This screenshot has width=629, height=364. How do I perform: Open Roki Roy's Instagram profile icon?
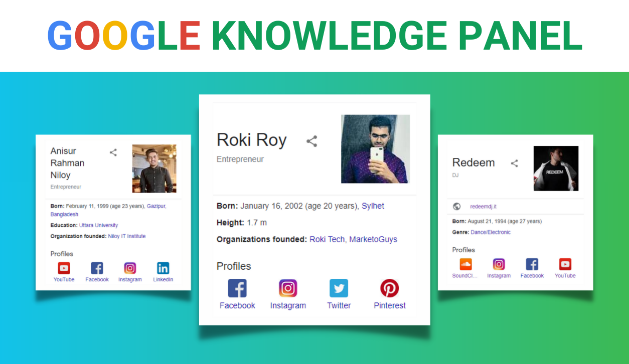288,287
